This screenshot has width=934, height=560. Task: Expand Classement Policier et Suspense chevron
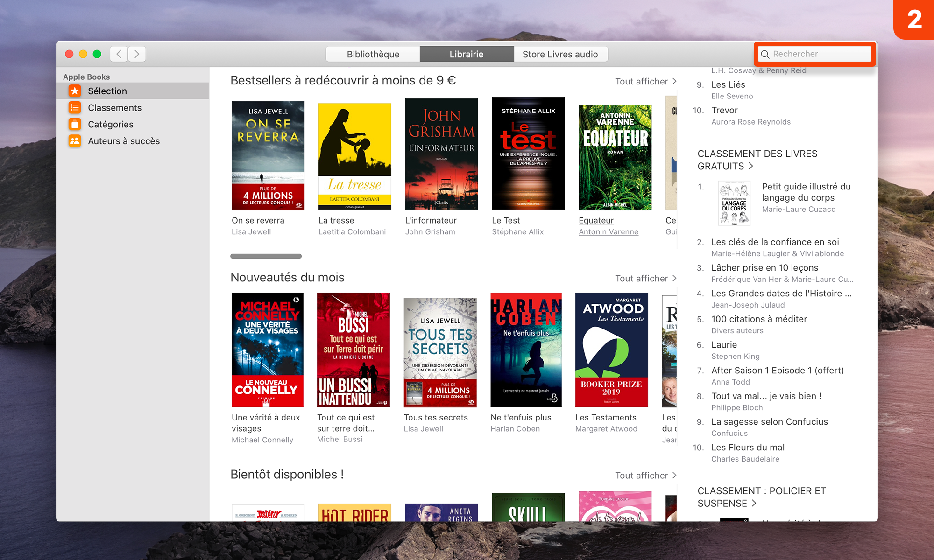(x=754, y=504)
